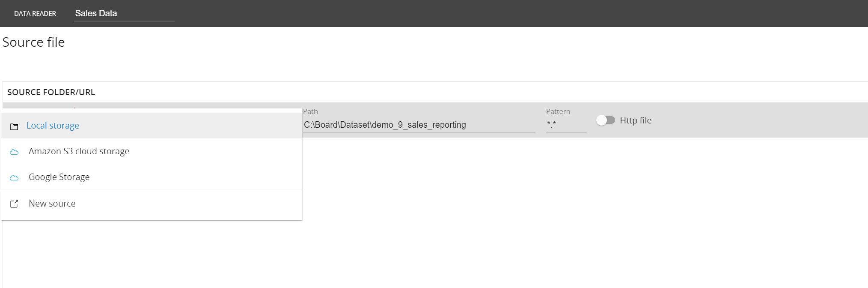Click the Path field label
Image resolution: width=868 pixels, height=288 pixels.
(310, 111)
